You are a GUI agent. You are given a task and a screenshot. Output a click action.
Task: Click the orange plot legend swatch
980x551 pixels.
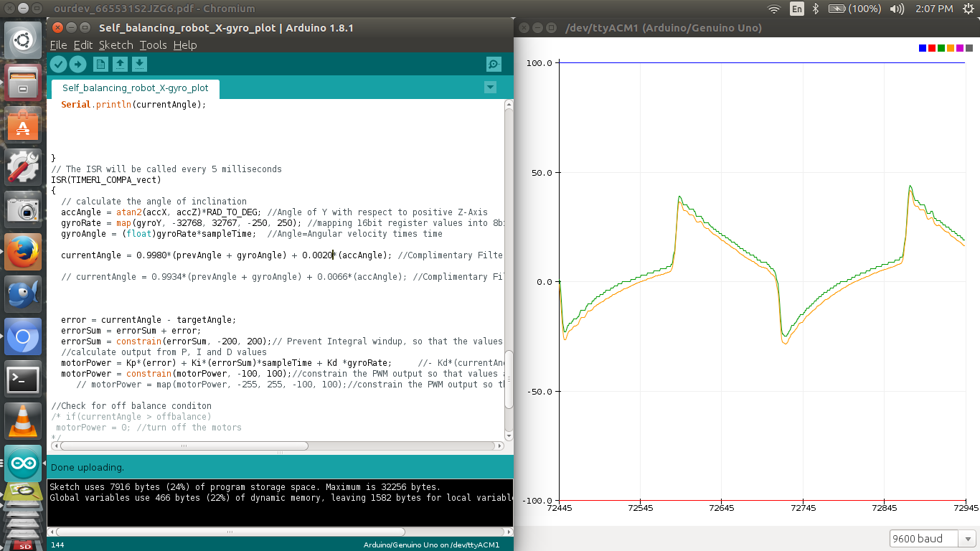(x=951, y=48)
